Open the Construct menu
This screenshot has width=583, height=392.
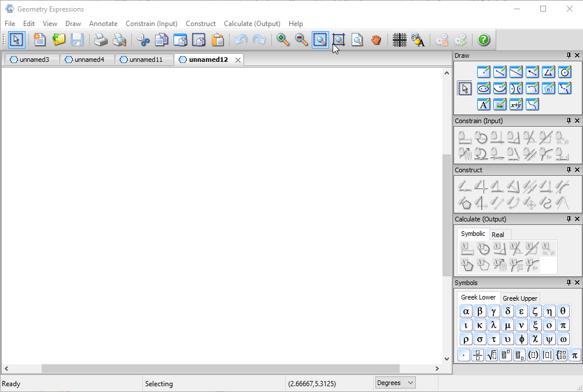point(200,23)
